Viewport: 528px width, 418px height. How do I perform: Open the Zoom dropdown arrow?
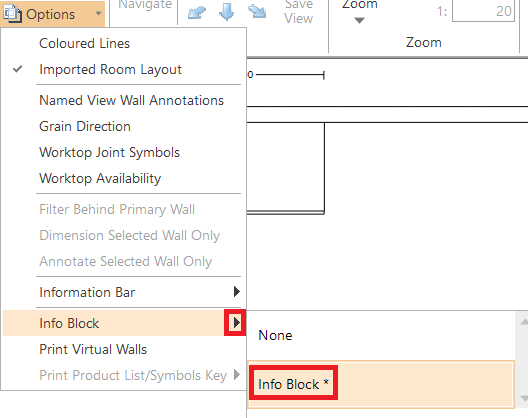point(359,21)
